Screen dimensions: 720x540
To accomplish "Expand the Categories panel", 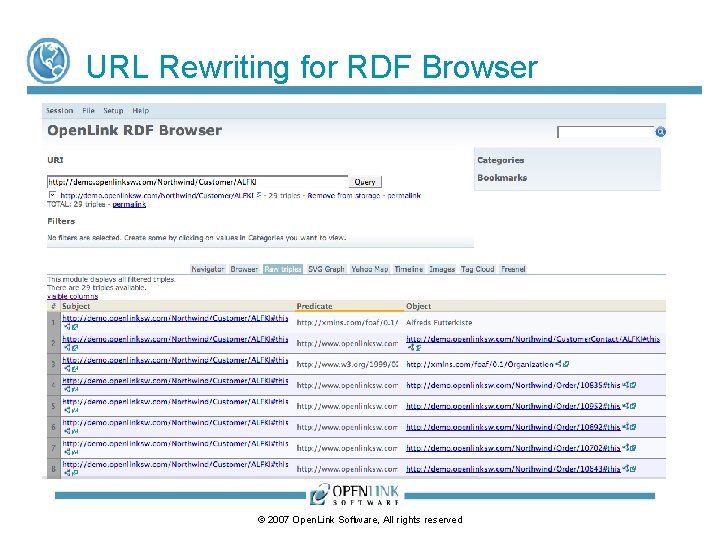I will pos(501,160).
